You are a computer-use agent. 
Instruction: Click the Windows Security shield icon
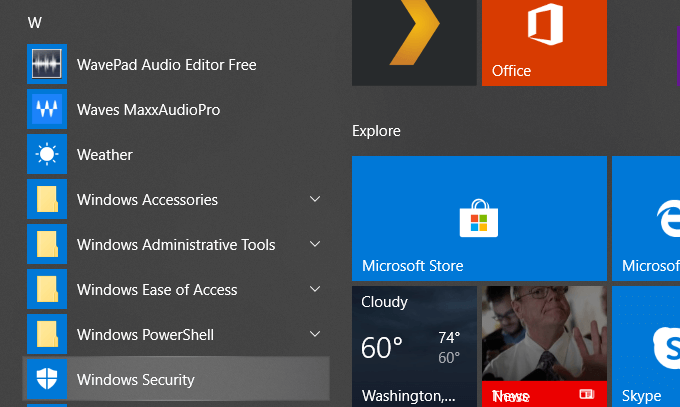pos(47,380)
